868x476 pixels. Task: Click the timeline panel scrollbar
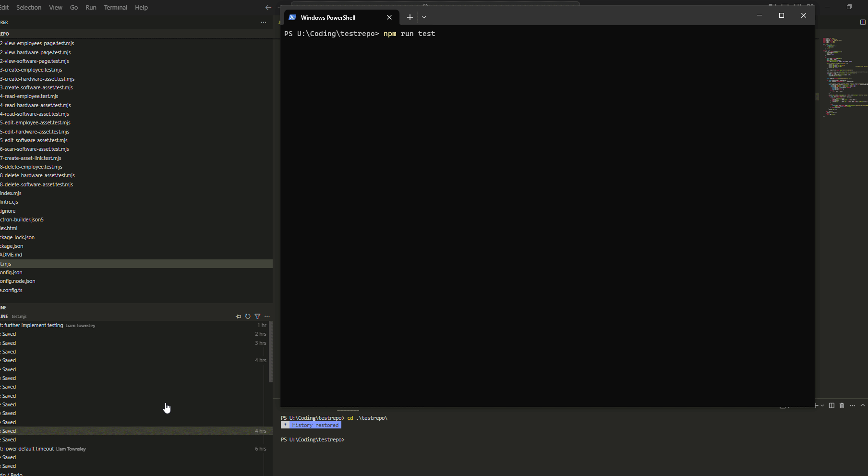[x=270, y=352]
